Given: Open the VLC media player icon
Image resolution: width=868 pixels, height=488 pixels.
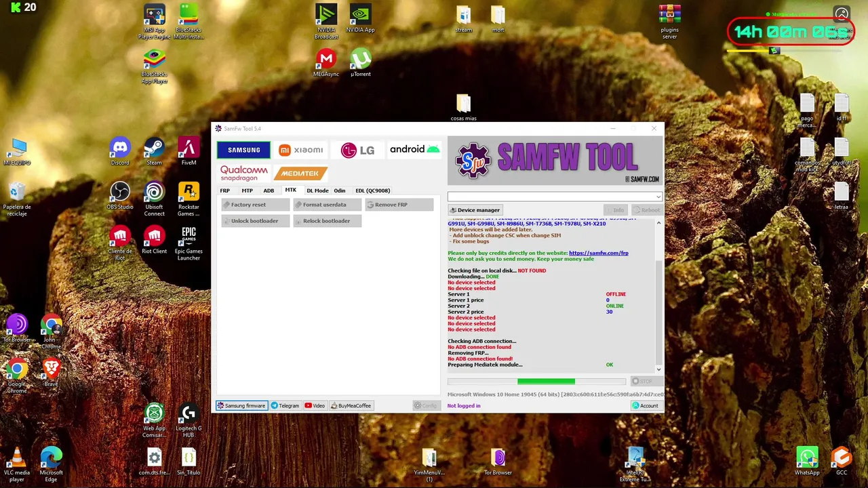Looking at the screenshot, I should [x=17, y=464].
